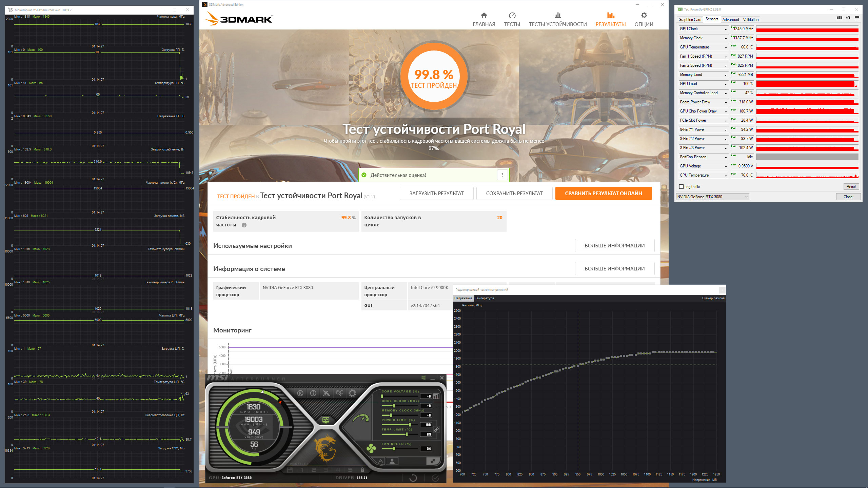
Task: Open Kombustor K icon in Afterburner
Action: pyautogui.click(x=300, y=393)
